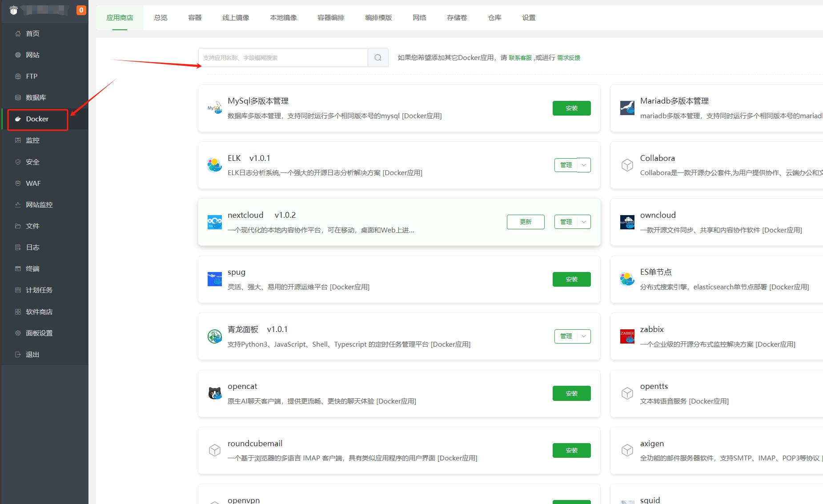
Task: Switch to the 网络 tab
Action: (x=419, y=18)
